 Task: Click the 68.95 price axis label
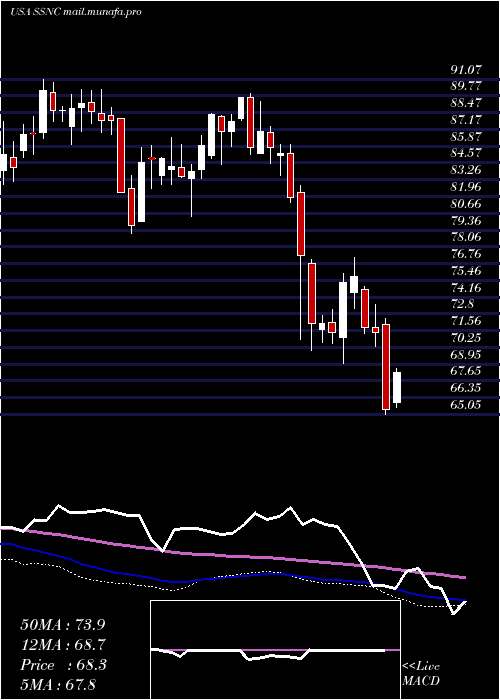466,355
